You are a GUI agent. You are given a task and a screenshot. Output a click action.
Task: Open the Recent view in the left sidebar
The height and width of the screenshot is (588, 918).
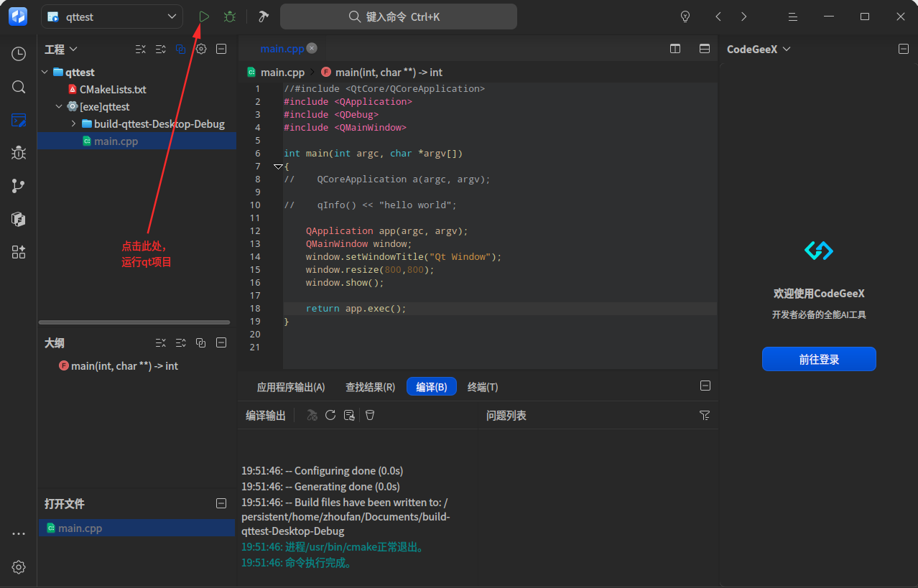tap(19, 54)
